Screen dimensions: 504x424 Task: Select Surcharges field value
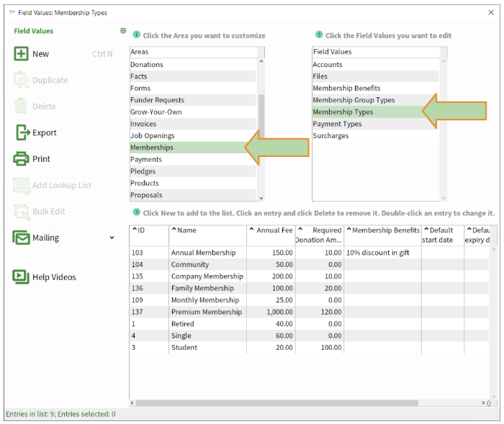(x=375, y=136)
